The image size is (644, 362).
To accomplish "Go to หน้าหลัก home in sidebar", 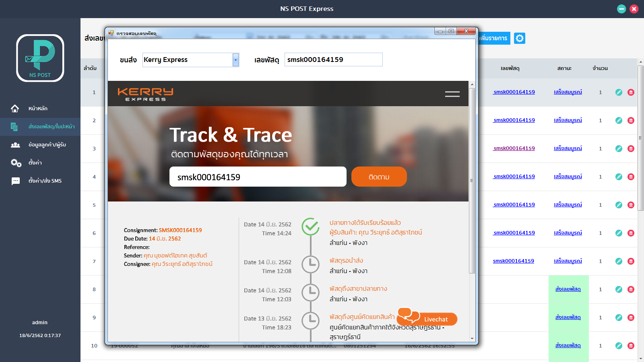I will coord(40,109).
